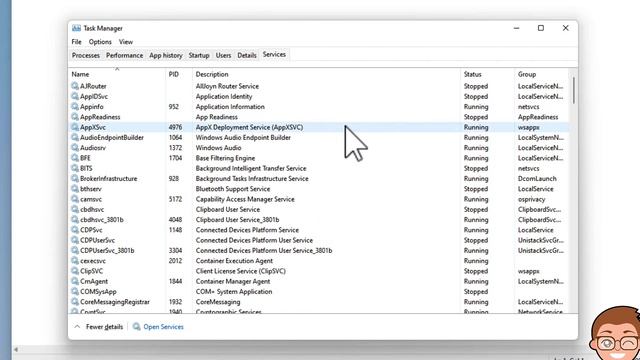The width and height of the screenshot is (640, 360).
Task: Click the AppIDSvc service gear icon
Action: tap(75, 96)
